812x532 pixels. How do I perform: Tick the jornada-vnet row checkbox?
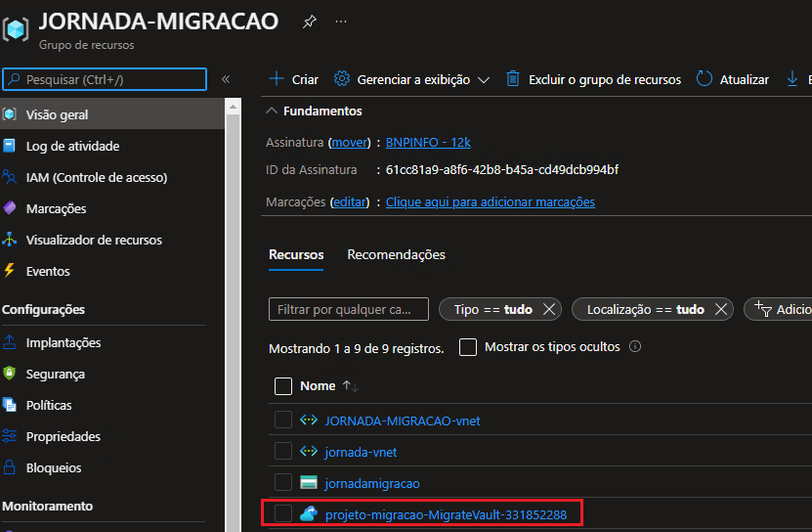tap(283, 451)
